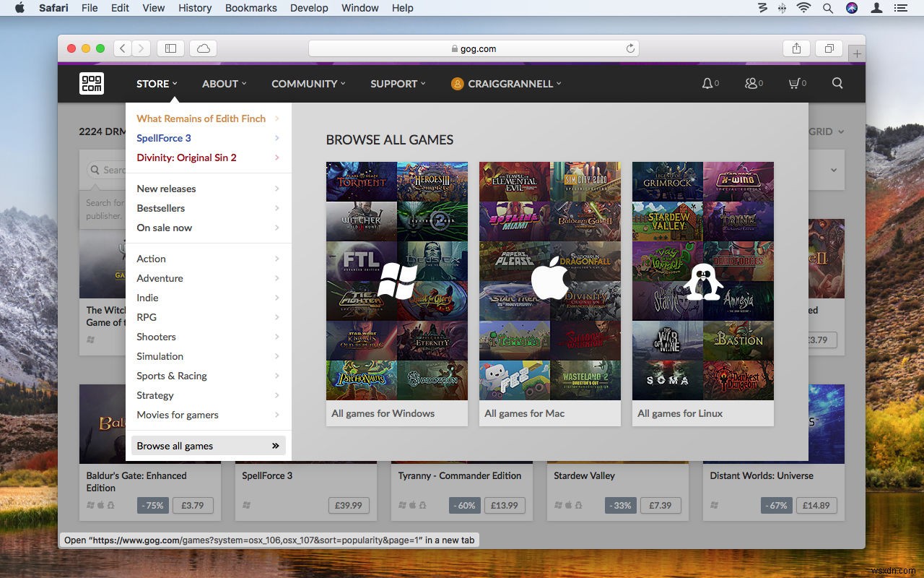The width and height of the screenshot is (924, 578).
Task: Open the Safari sidebar icon
Action: 170,48
